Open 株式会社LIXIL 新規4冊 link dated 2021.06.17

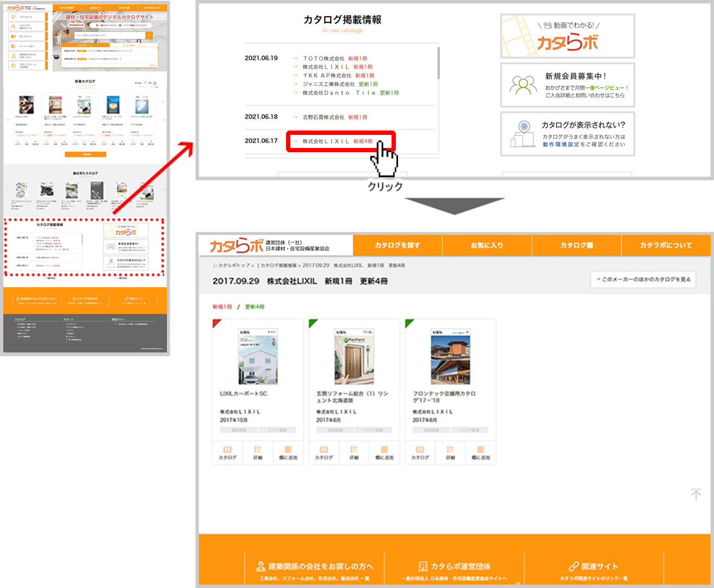(x=340, y=141)
